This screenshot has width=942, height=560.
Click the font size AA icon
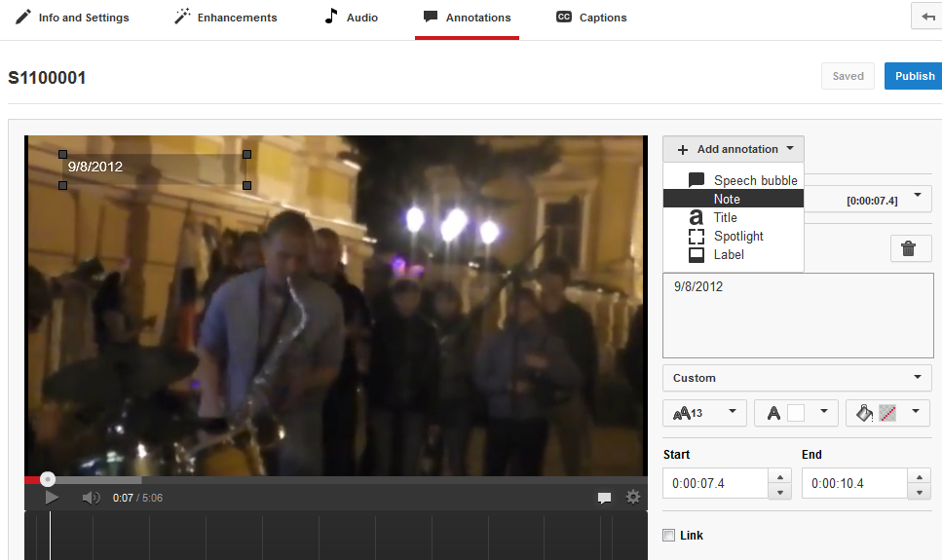(682, 413)
